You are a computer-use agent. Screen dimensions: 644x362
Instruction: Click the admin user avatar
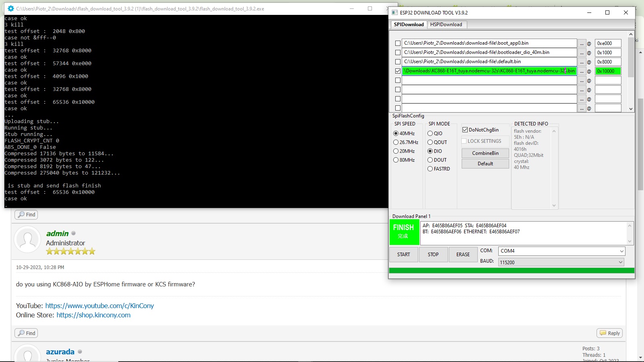point(27,240)
